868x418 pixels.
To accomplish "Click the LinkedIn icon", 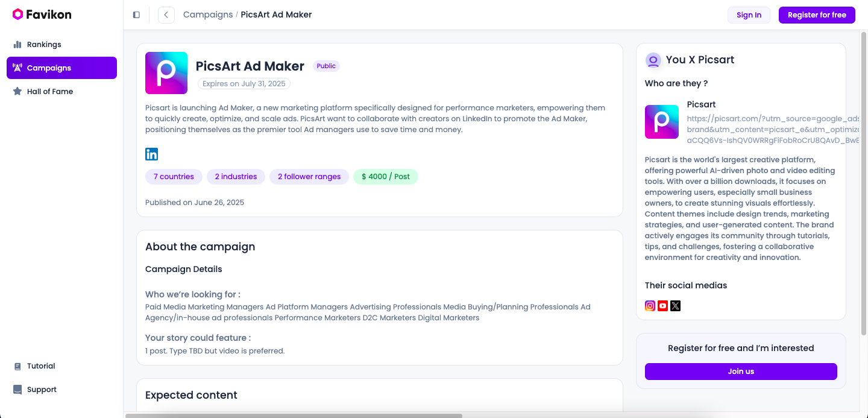I will [x=152, y=154].
